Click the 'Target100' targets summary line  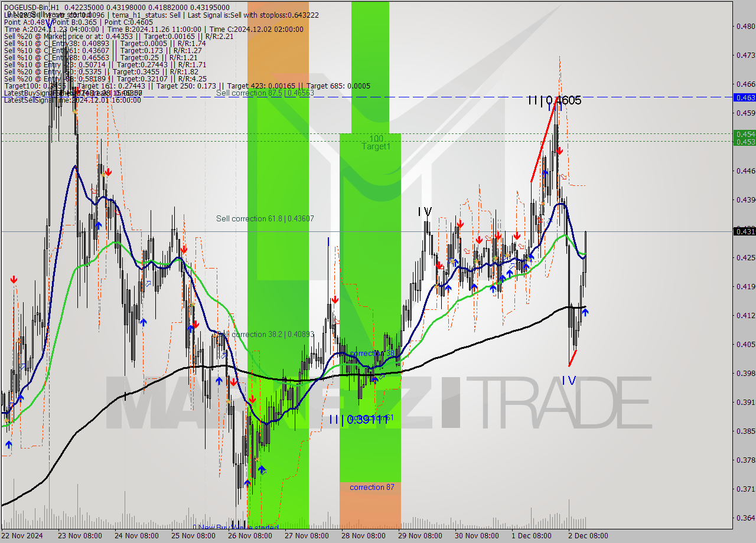(x=187, y=86)
